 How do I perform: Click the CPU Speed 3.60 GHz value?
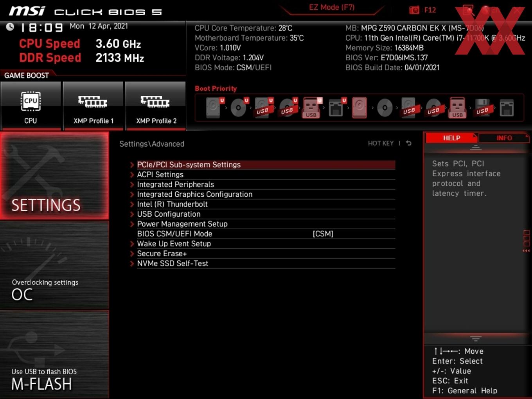118,44
